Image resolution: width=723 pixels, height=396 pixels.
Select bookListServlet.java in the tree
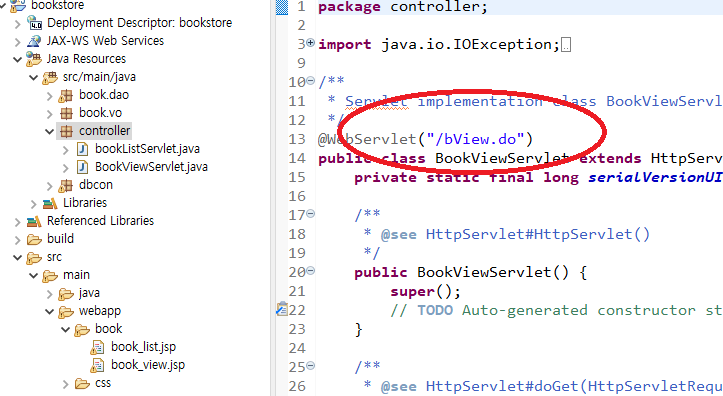point(148,149)
